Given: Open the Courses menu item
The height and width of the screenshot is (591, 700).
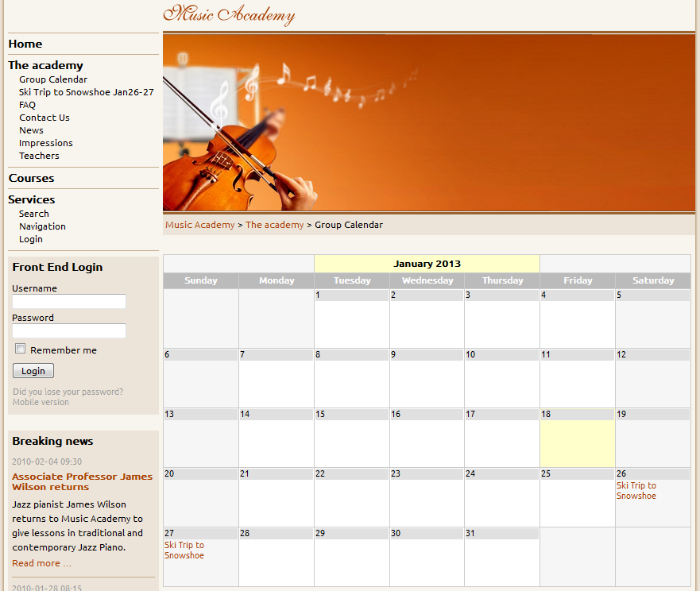Looking at the screenshot, I should 31,178.
